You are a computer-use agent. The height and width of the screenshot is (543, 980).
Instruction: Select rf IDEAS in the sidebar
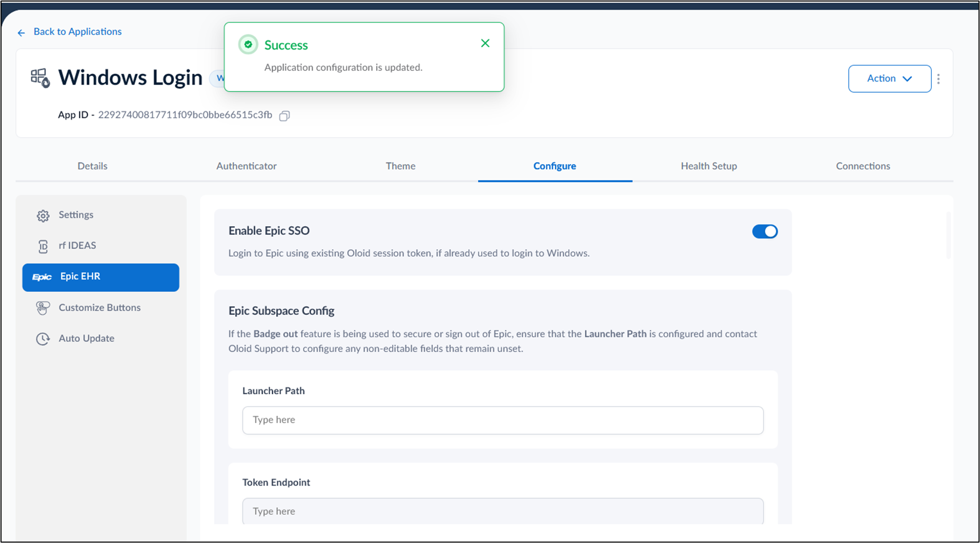click(x=100, y=246)
